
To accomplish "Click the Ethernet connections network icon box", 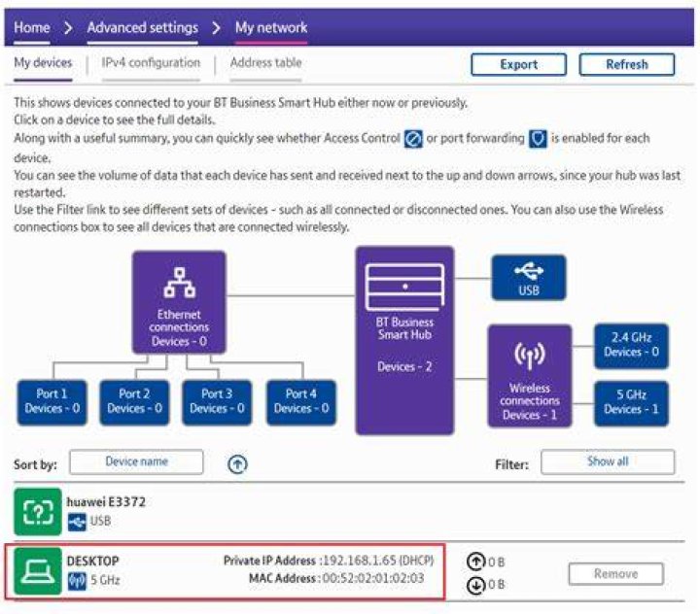I will 179,302.
